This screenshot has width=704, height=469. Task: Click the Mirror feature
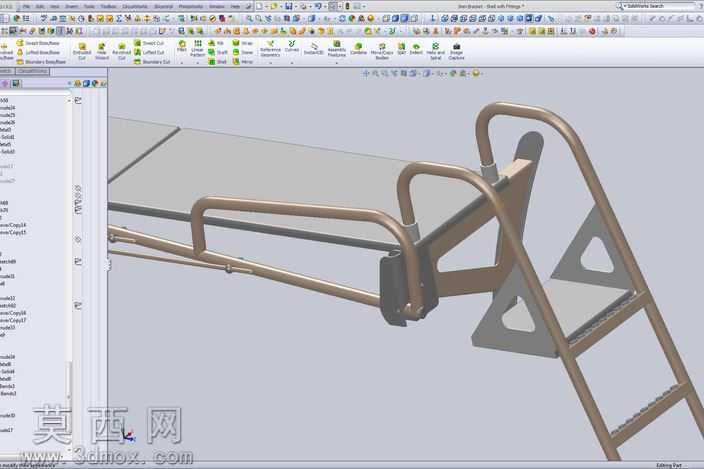coord(243,62)
